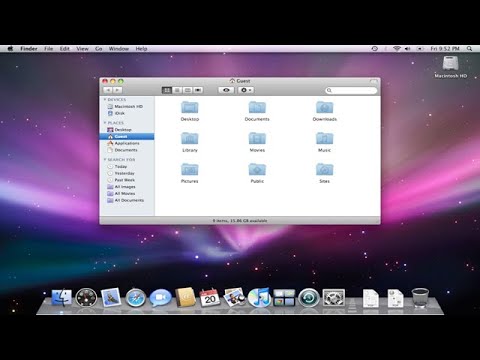The height and width of the screenshot is (360, 480).
Task: Open iChat from the Dock
Action: click(x=160, y=297)
